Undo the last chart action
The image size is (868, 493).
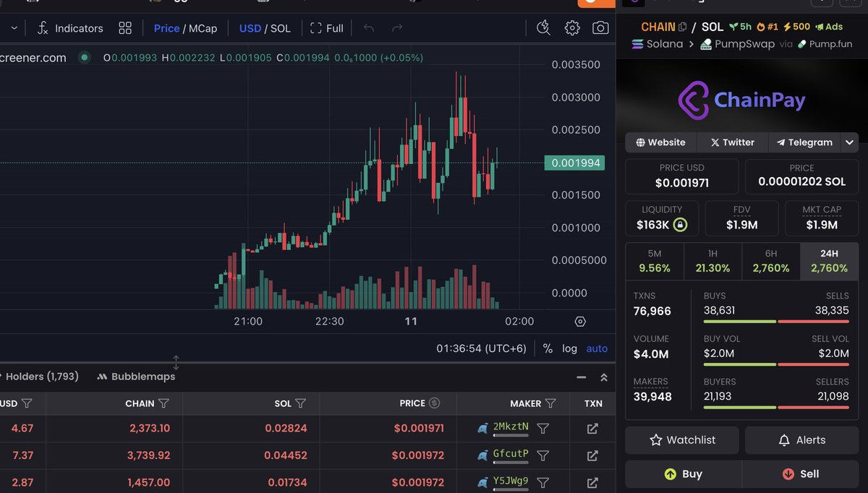(x=369, y=28)
